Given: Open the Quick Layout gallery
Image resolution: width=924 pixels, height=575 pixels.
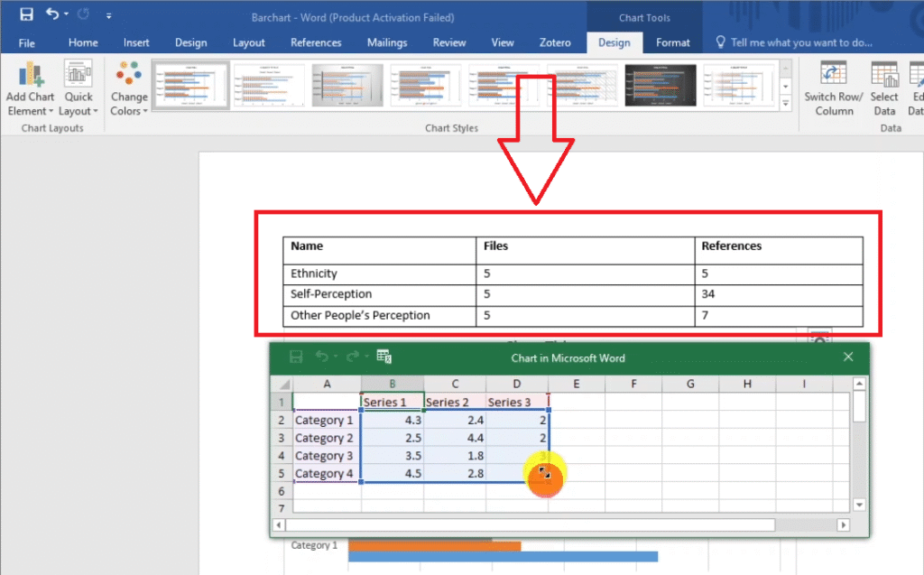Looking at the screenshot, I should [79, 90].
